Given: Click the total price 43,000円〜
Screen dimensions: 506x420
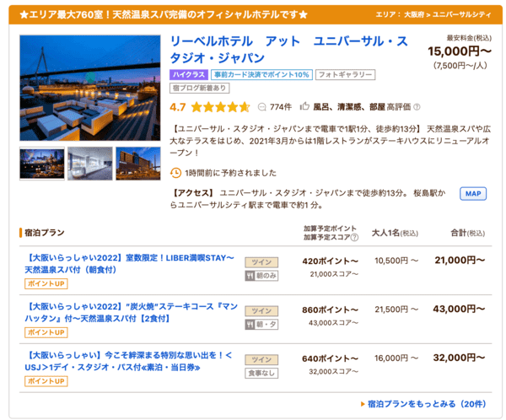Looking at the screenshot, I should [x=459, y=309].
